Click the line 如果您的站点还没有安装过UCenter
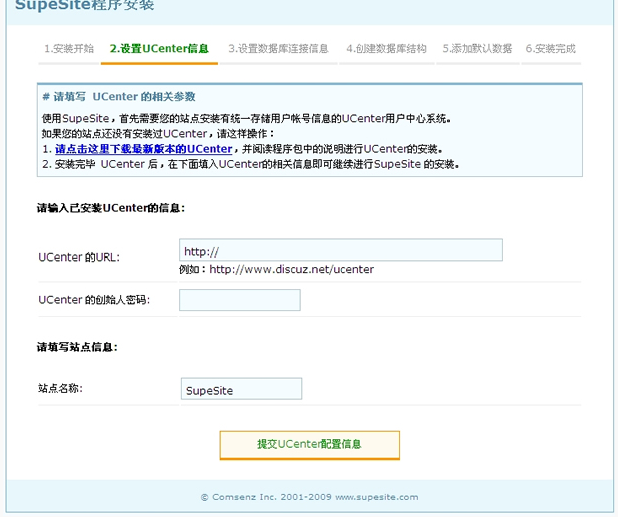The height and width of the screenshot is (517, 618). (158, 134)
